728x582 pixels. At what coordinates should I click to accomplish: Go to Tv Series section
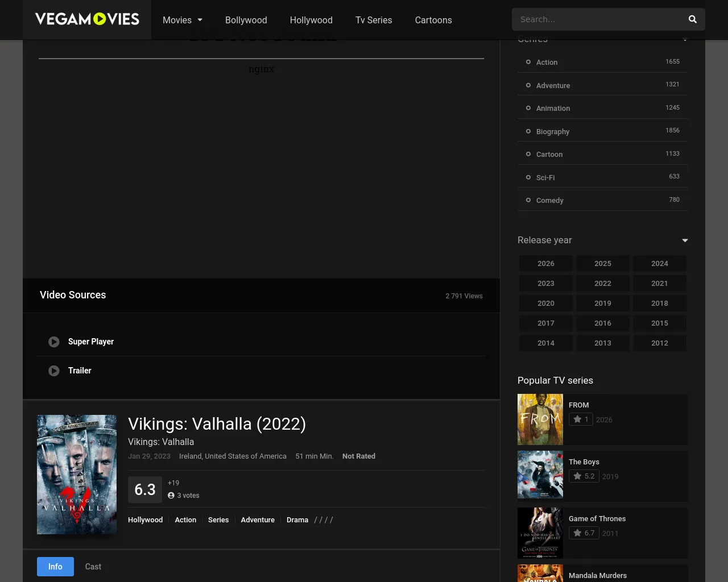374,20
